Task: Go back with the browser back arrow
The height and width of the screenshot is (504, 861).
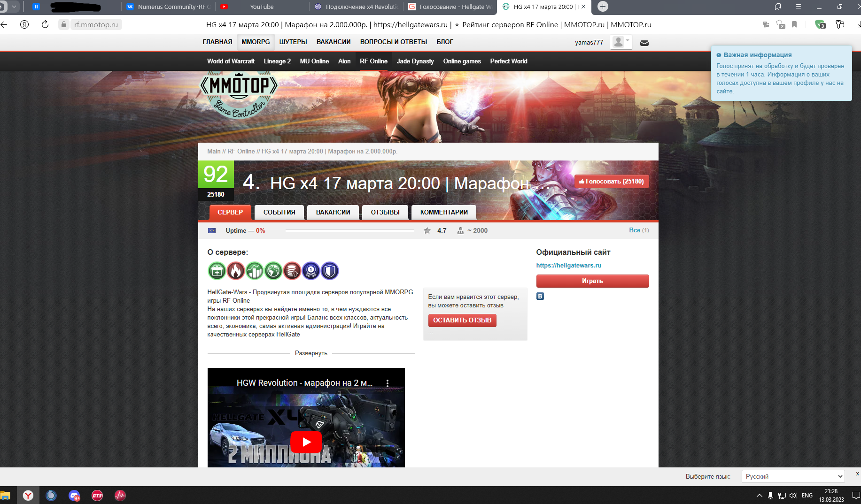Action: (x=4, y=24)
